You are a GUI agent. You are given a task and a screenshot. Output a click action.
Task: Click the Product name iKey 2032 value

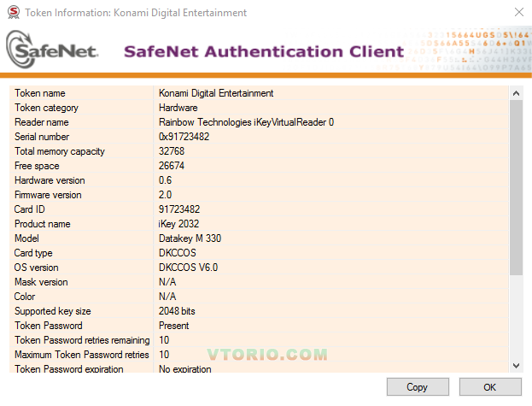tap(178, 224)
